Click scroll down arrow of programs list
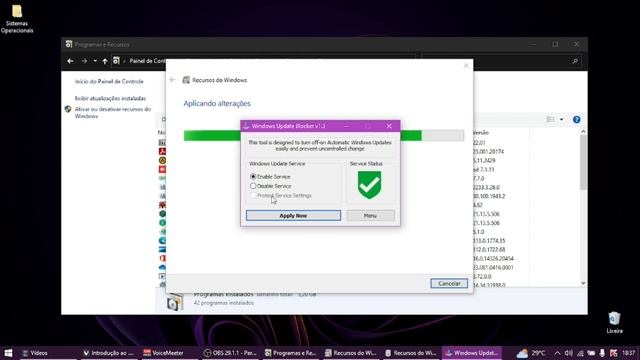Viewport: 640px width, 360px height. (583, 283)
